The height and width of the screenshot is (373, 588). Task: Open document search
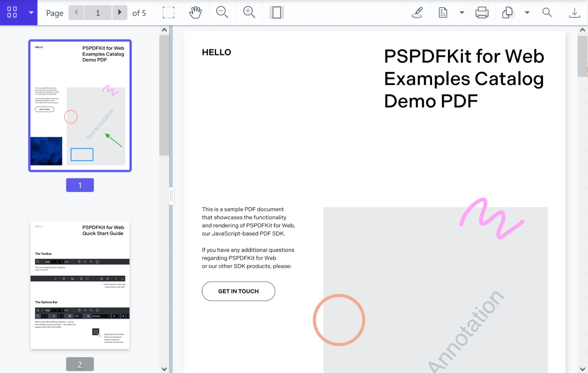[547, 12]
